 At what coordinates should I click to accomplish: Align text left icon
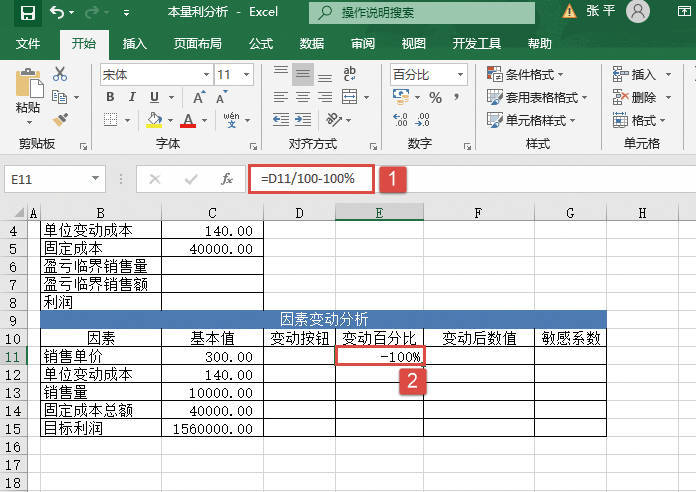pos(281,97)
